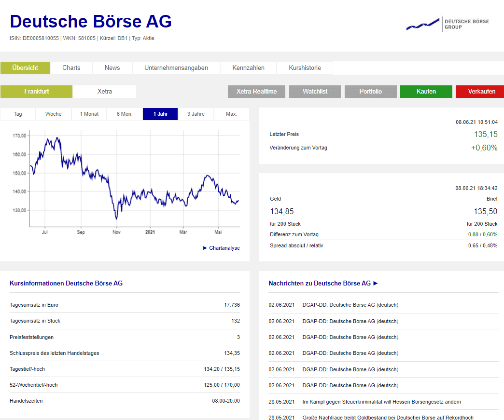This screenshot has height=420, width=504.
Task: Click the red Verkaufen button
Action: click(x=480, y=92)
